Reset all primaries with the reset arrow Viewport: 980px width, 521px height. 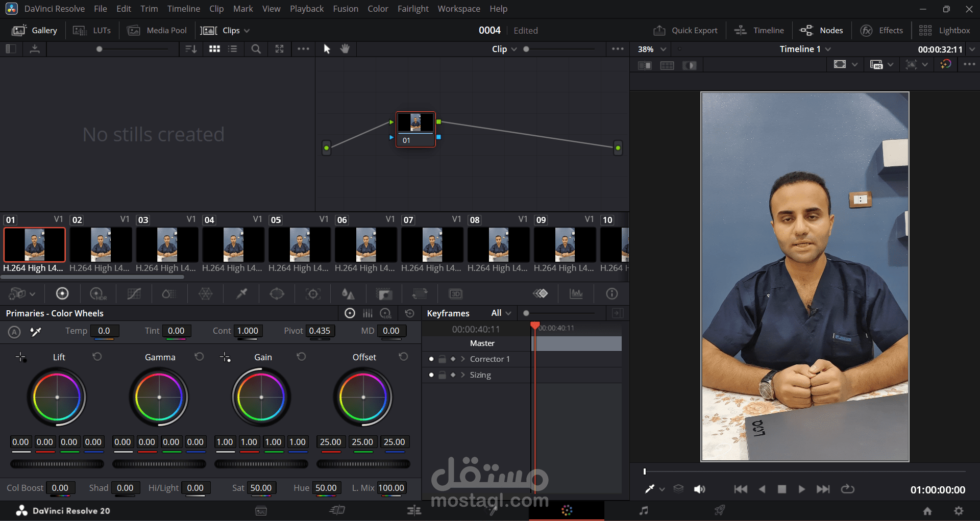[409, 313]
